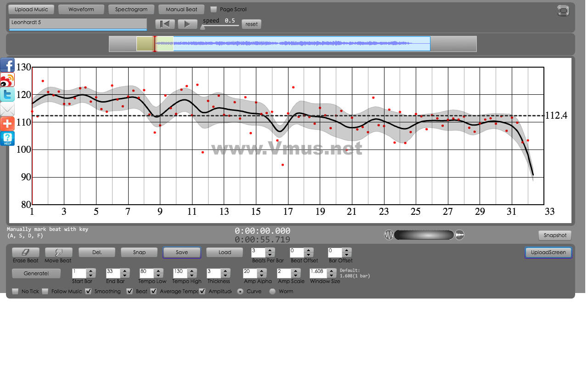Screen dimensions: 588x368
Task: Share by email envelope icon
Action: click(x=7, y=109)
